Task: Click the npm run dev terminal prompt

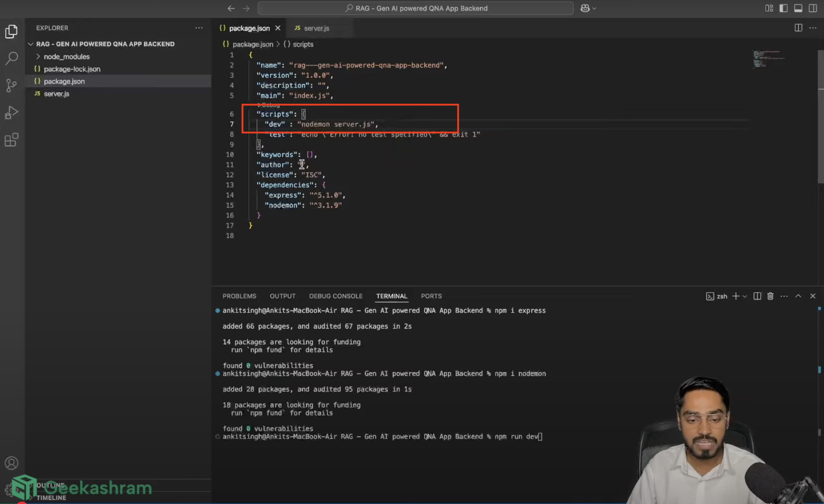Action: point(382,437)
